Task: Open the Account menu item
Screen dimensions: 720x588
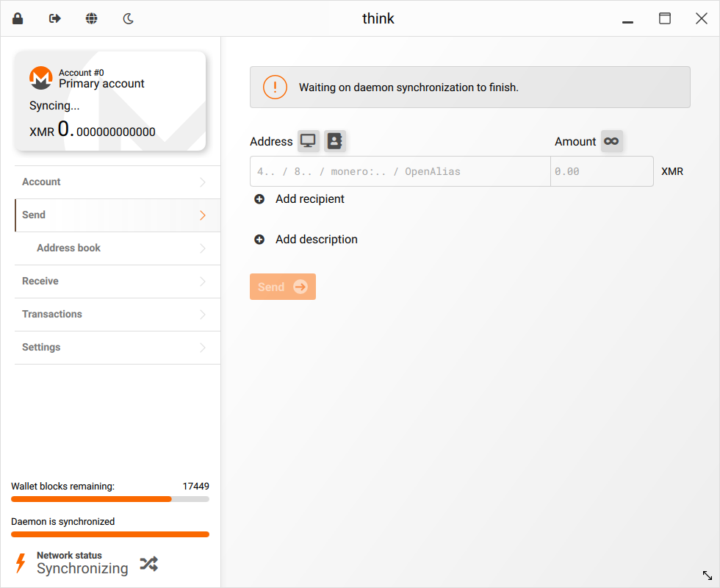Action: click(x=118, y=182)
